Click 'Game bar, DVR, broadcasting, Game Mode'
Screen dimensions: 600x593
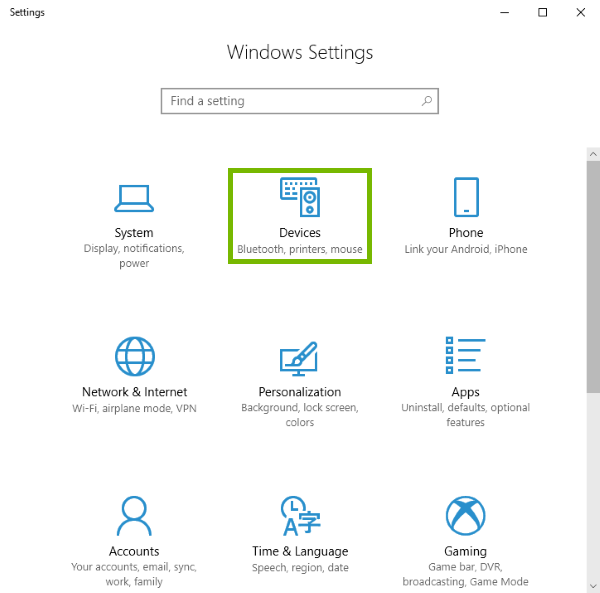coord(465,574)
